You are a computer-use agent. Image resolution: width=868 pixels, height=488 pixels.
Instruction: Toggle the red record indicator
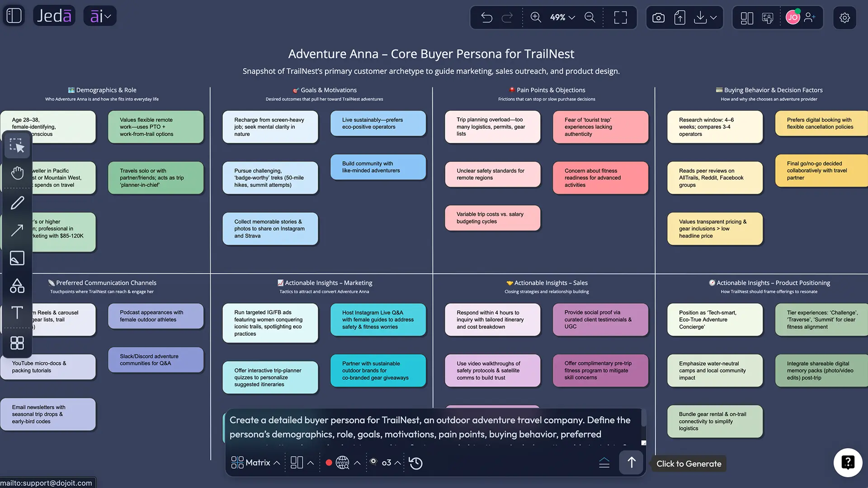coord(329,463)
